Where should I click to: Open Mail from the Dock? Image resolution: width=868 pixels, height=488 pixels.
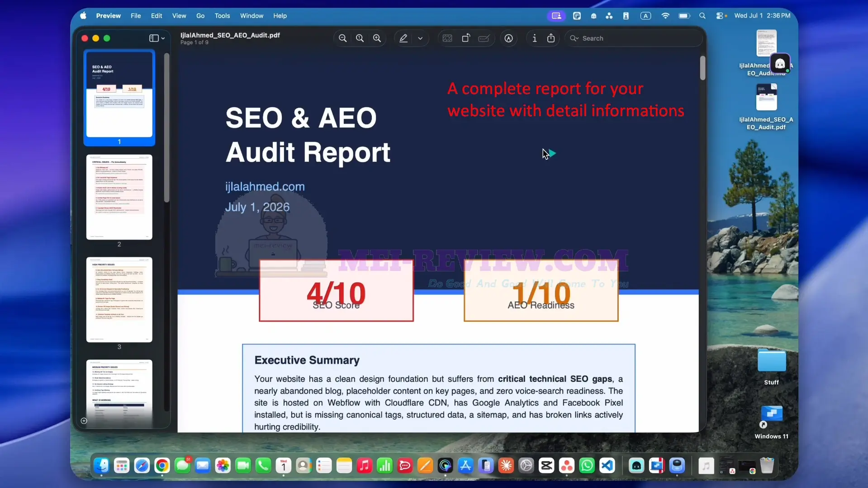203,465
